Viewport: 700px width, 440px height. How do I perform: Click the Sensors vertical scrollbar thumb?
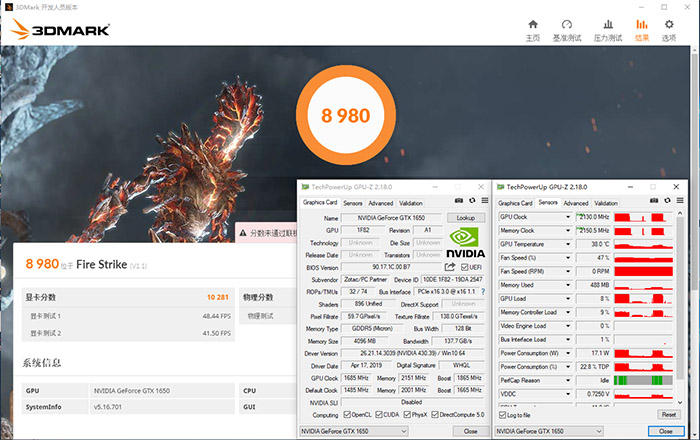(x=680, y=299)
